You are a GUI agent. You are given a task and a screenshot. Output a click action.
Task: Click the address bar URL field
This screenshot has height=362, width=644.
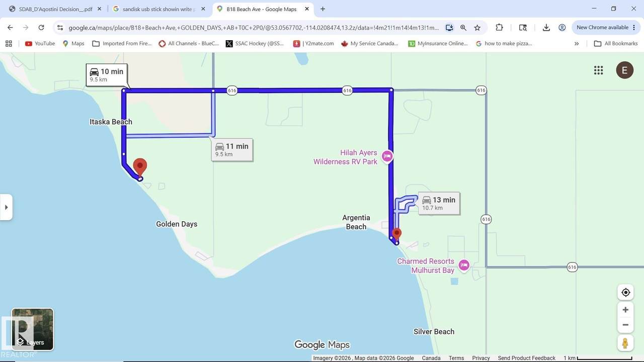click(254, 28)
